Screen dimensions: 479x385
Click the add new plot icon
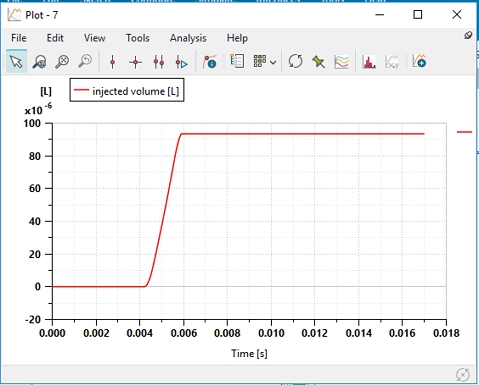tap(419, 61)
